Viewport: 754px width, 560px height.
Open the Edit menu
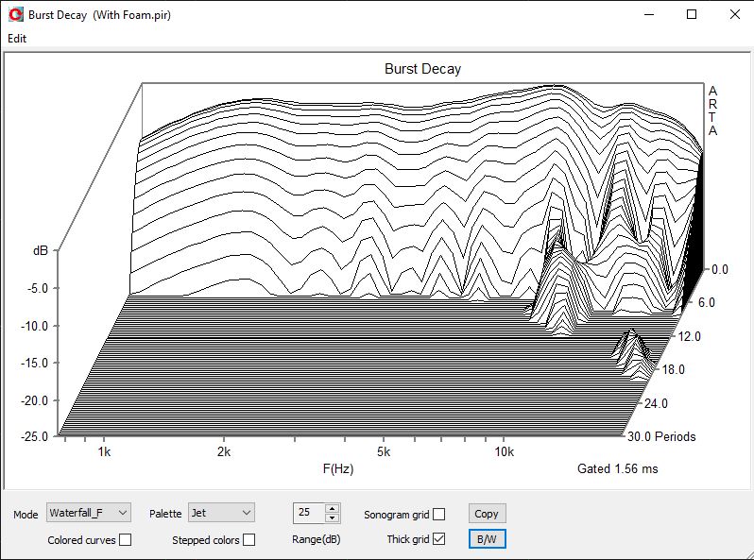point(17,39)
